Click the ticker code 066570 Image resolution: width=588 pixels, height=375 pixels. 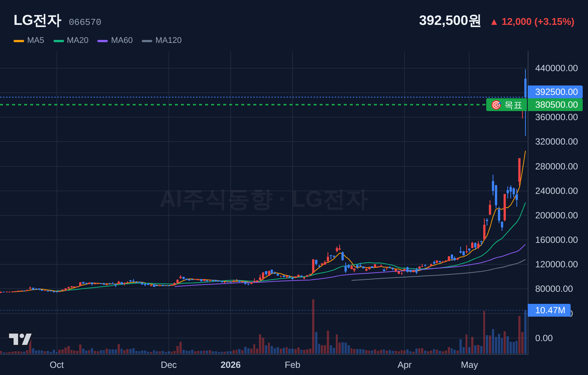(x=85, y=22)
